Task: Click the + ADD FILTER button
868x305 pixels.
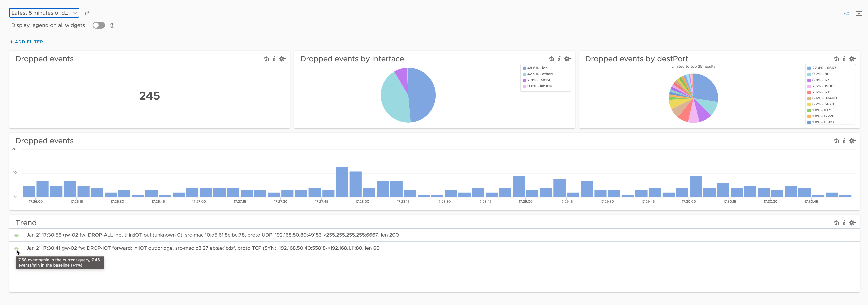Action: [x=27, y=42]
